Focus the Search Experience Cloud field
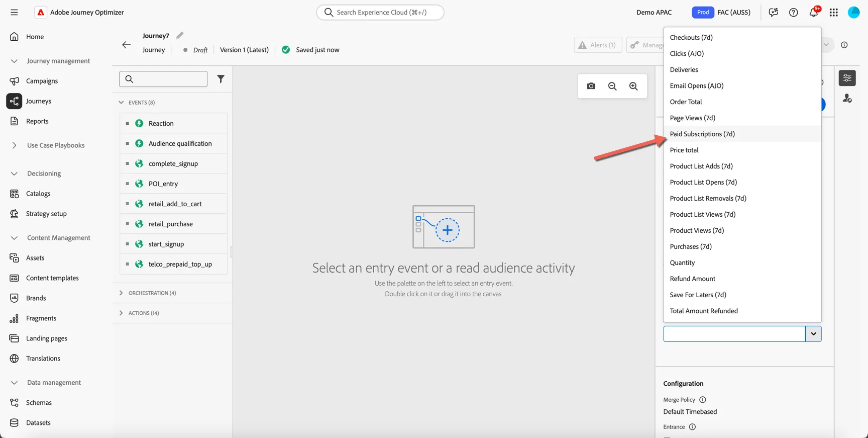Screen dimensions: 868x438 [x=380, y=12]
